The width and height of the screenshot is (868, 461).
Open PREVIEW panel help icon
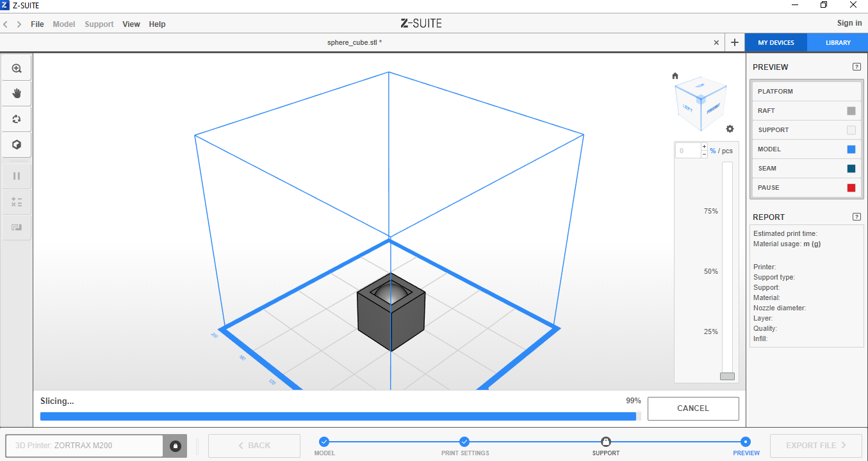(856, 67)
